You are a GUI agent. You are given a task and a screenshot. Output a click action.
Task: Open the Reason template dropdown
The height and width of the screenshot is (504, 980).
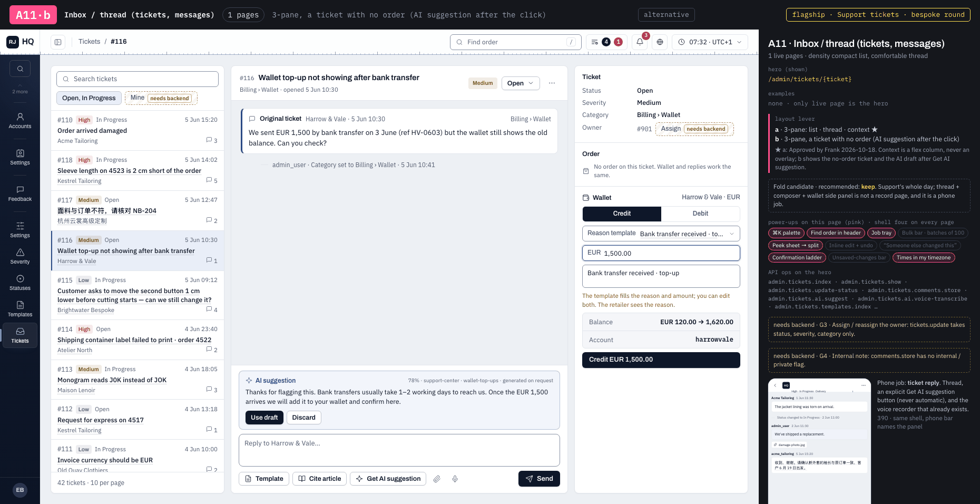pos(661,234)
